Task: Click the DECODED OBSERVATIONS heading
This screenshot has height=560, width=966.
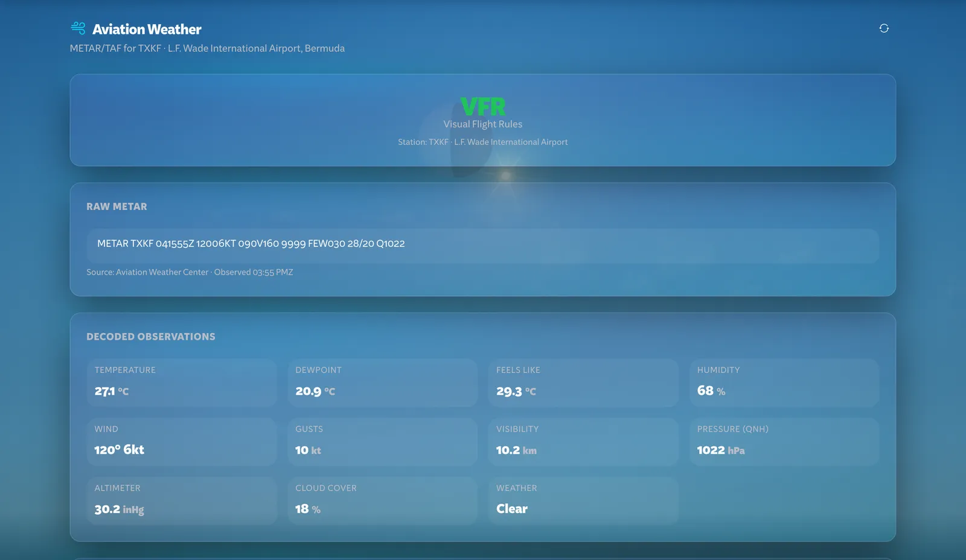Action: point(151,337)
